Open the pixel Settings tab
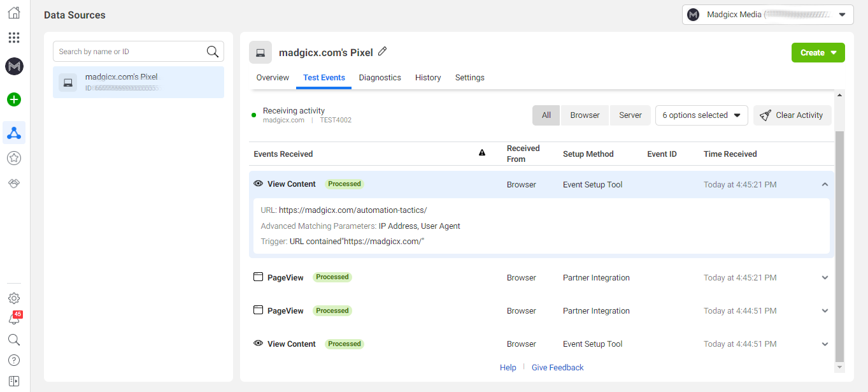The width and height of the screenshot is (868, 392). pyautogui.click(x=470, y=78)
